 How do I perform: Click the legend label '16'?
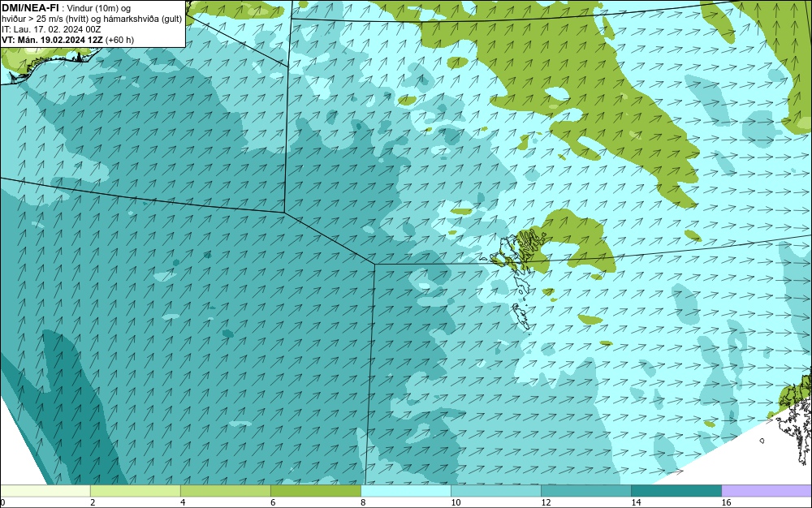(726, 502)
